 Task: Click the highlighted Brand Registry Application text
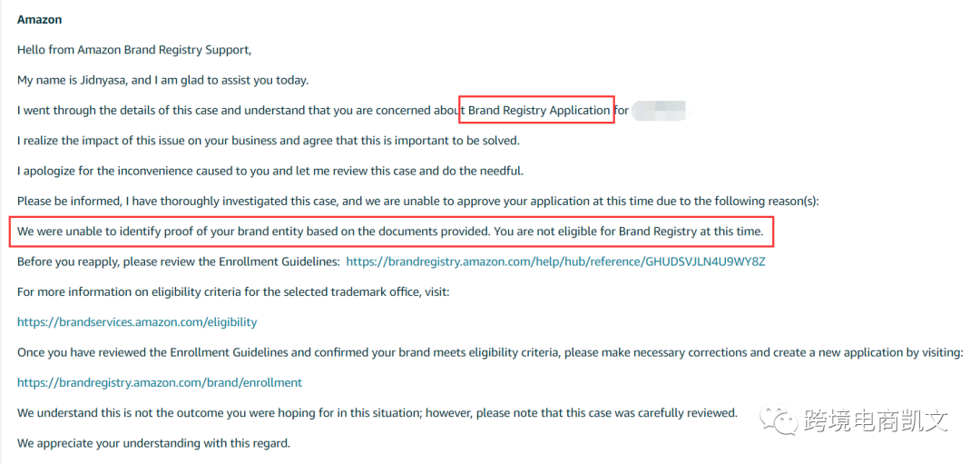(x=539, y=111)
